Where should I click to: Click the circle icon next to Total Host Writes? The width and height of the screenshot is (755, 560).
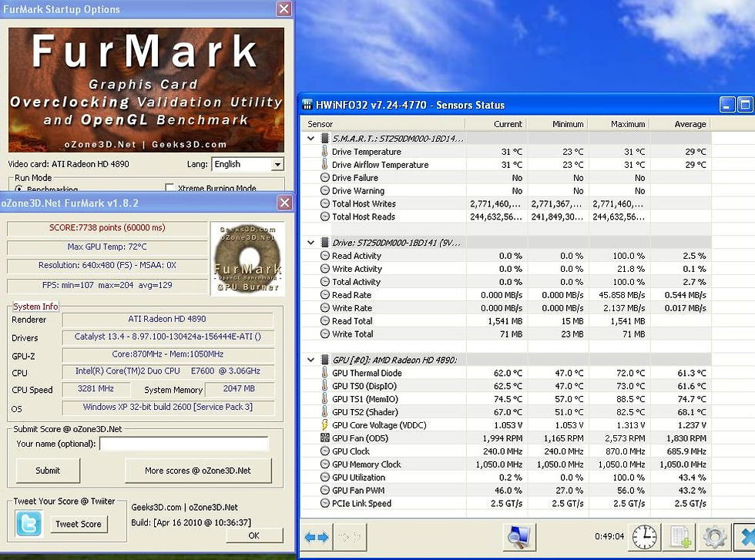click(325, 203)
